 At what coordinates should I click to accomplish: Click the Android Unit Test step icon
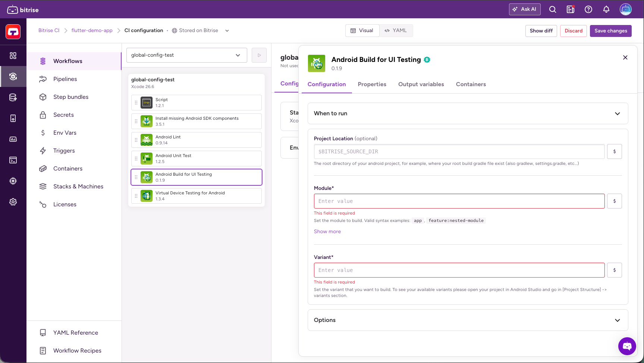[x=147, y=159]
